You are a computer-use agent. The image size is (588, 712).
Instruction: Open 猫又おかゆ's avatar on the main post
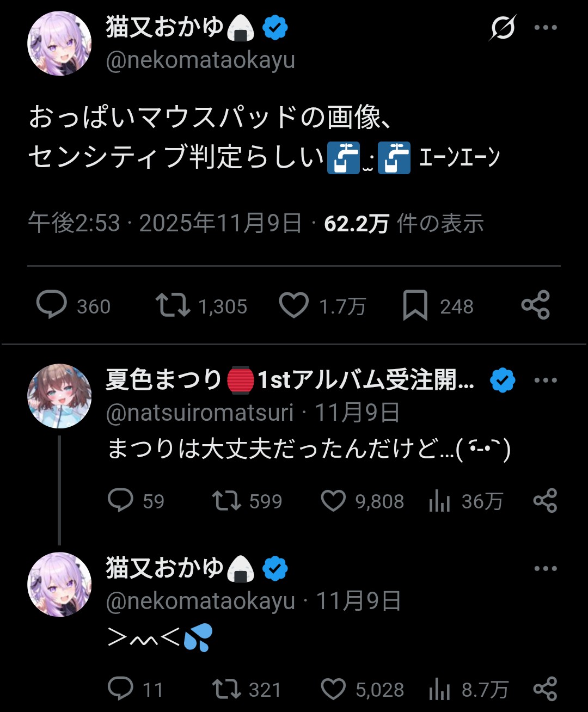tap(59, 43)
